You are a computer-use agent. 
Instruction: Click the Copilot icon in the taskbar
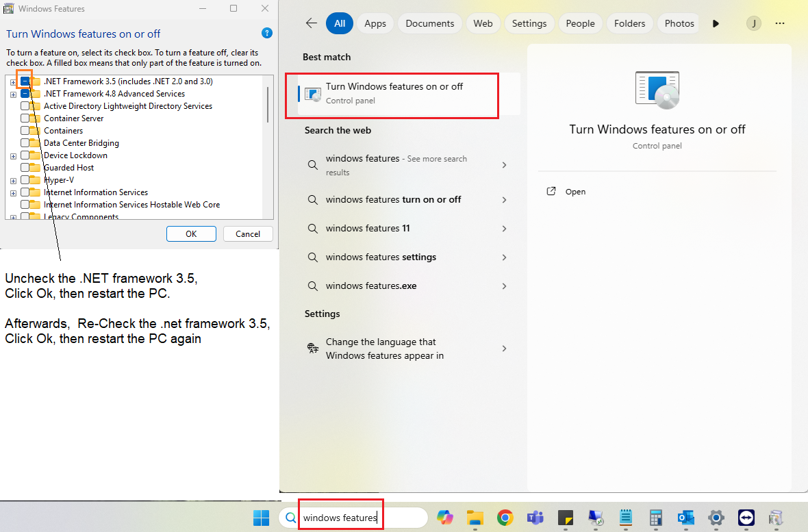[445, 518]
